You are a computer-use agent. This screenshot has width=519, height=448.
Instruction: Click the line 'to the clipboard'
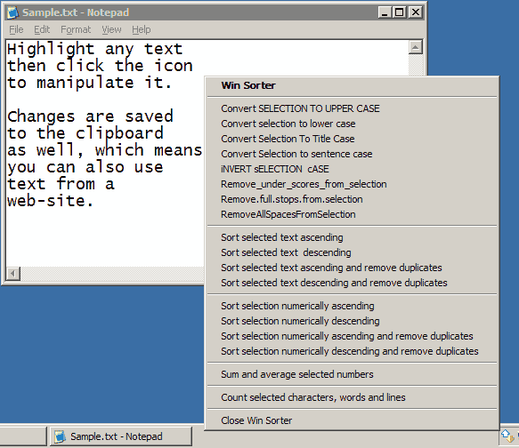(85, 133)
